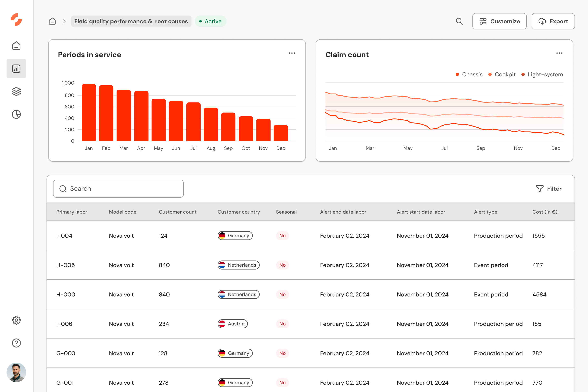Select the bar chart analytics sidebar icon

pos(16,69)
